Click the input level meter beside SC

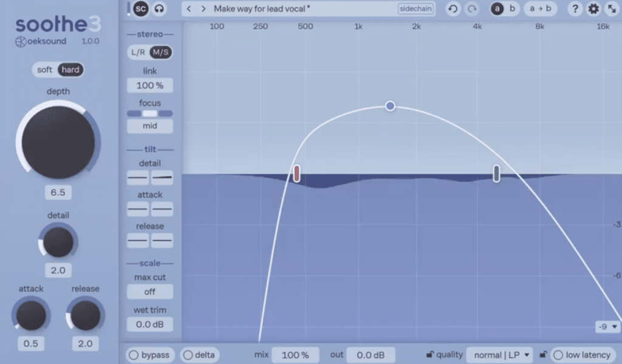pos(129,8)
